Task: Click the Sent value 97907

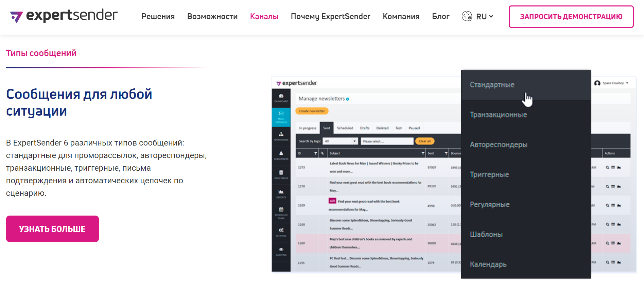Action: (432, 168)
